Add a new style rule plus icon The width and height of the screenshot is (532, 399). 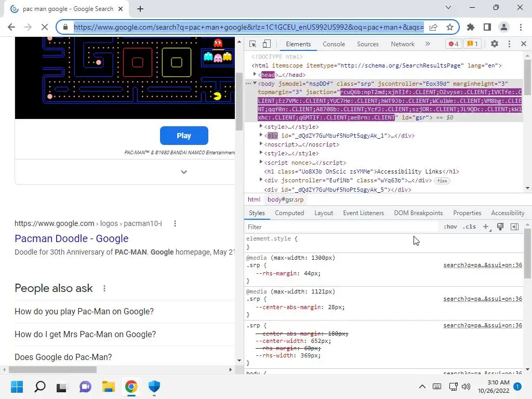click(x=486, y=227)
